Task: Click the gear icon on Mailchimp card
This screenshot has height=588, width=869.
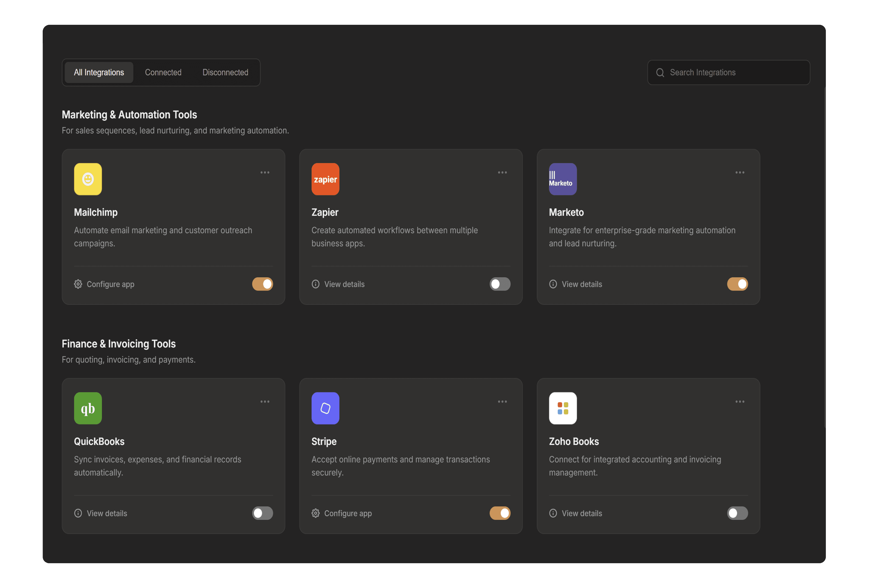Action: point(78,284)
